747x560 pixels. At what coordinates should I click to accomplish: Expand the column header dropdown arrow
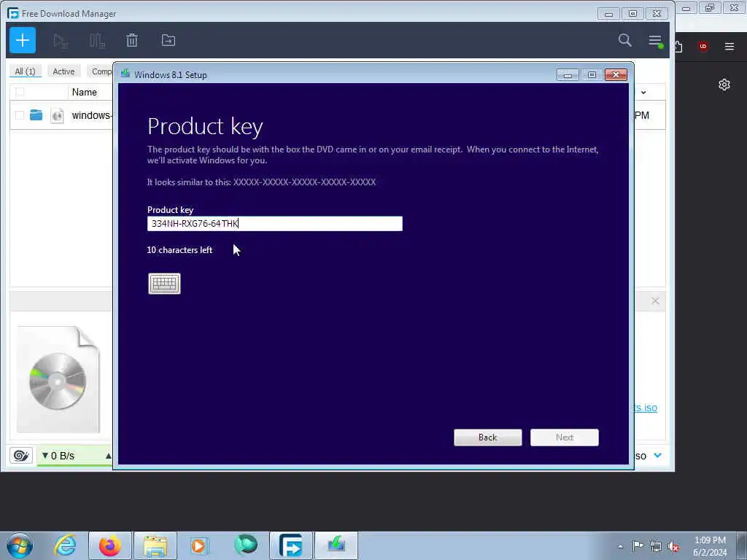point(643,93)
